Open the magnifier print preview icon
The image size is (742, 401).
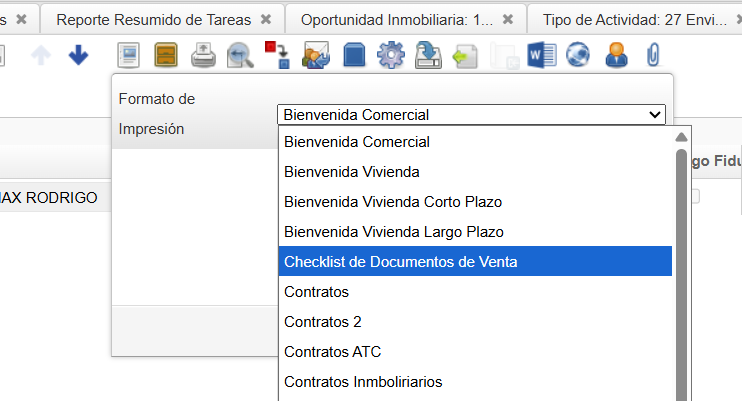click(239, 57)
